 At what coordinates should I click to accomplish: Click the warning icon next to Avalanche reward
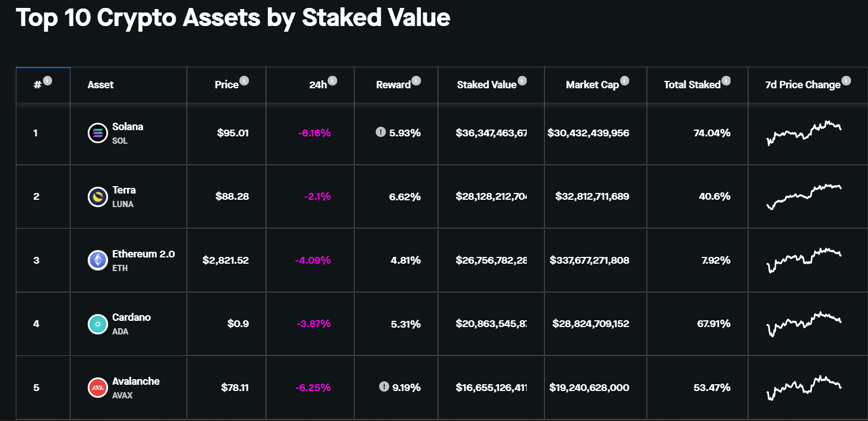tap(384, 387)
